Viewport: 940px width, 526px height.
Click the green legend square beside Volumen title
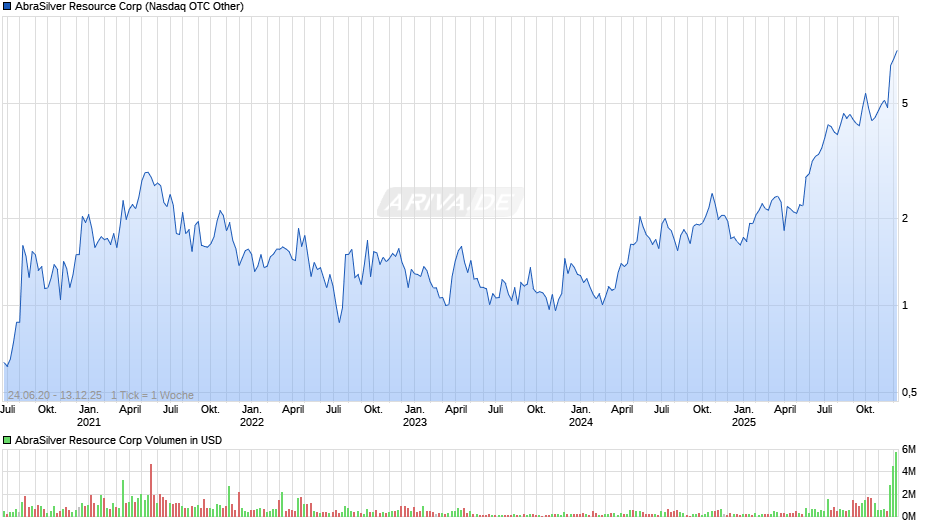click(x=7, y=440)
